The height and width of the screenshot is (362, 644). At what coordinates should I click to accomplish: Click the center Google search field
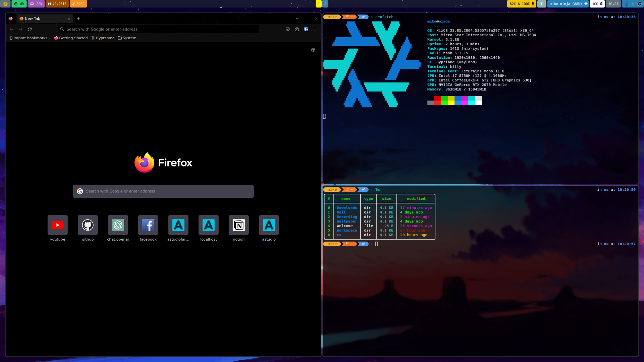click(163, 191)
